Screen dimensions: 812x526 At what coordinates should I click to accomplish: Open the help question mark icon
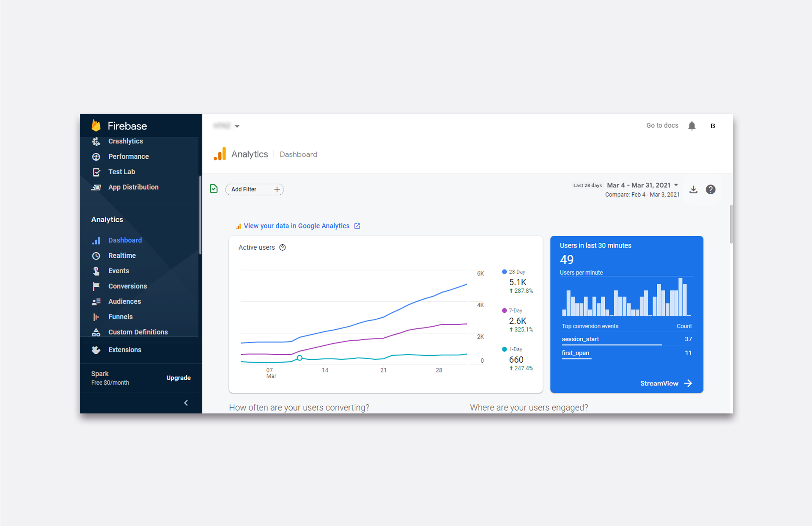(x=710, y=189)
